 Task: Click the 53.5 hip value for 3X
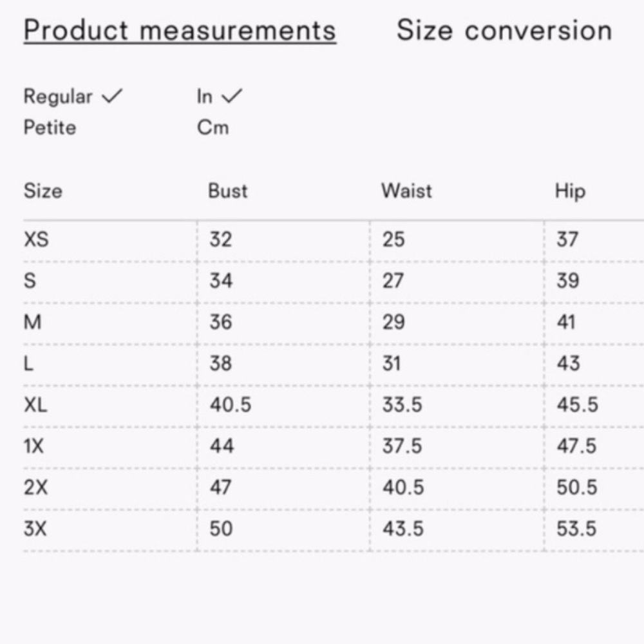[576, 529]
